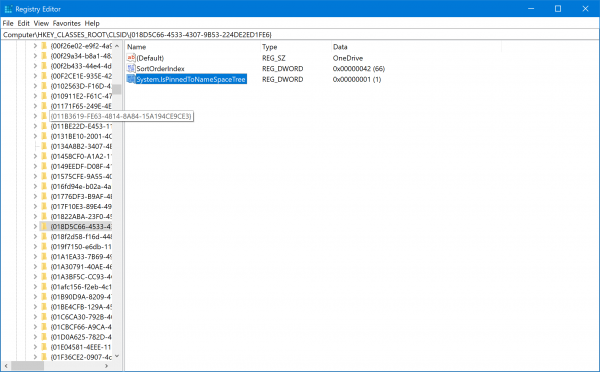
Task: Click the folder icon of key {0134A8B2-3407
Action: 44,146
